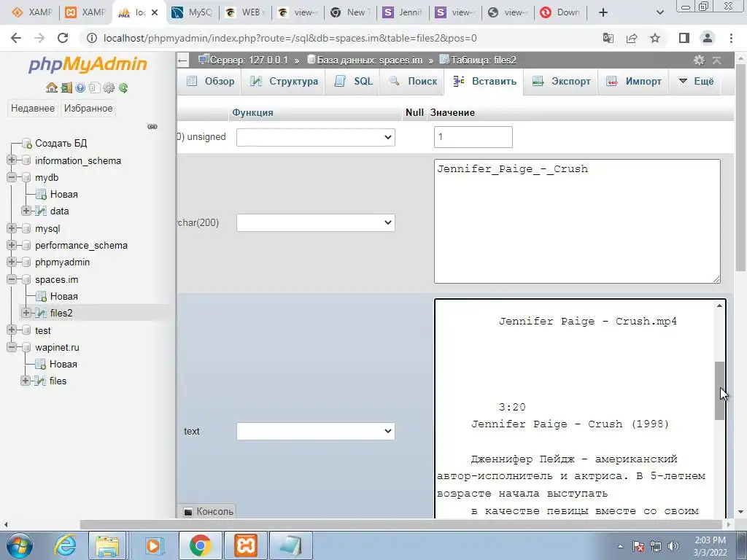This screenshot has width=747, height=560.
Task: Open phpMyAdmin documentation question-mark icon
Action: tap(80, 87)
